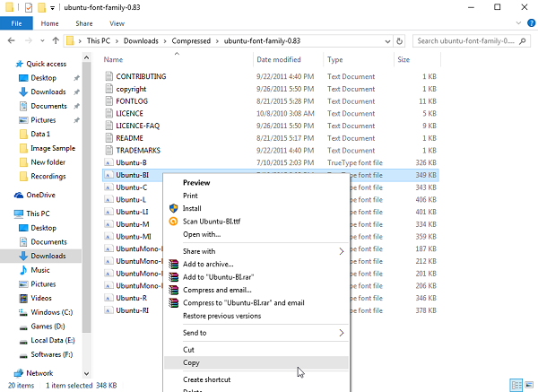
Task: Click WinRAR icon beside Add to archive
Action: (x=174, y=264)
